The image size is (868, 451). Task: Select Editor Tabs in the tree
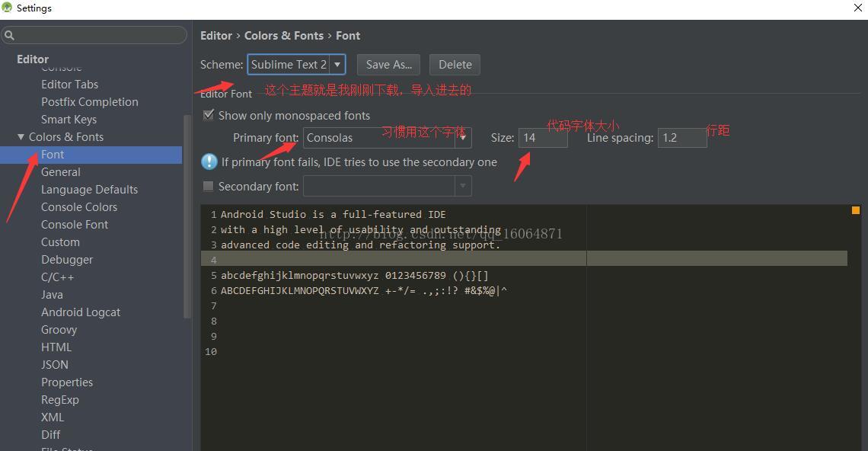pyautogui.click(x=69, y=85)
